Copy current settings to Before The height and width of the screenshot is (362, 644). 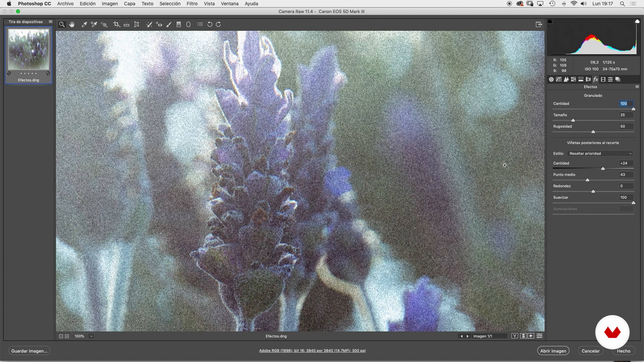531,336
